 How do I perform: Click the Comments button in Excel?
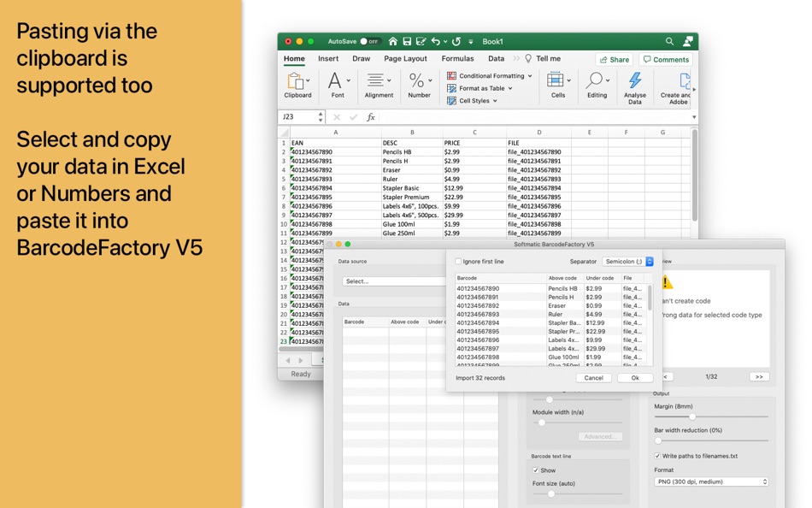click(x=666, y=60)
